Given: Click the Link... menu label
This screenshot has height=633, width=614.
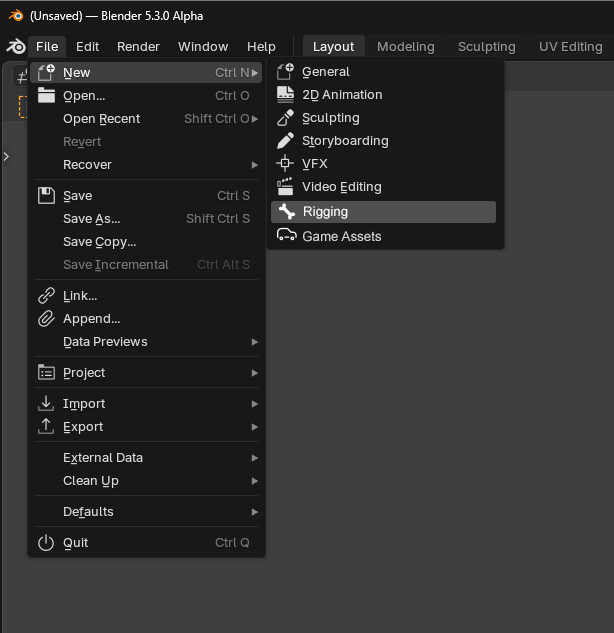Looking at the screenshot, I should pyautogui.click(x=80, y=296).
